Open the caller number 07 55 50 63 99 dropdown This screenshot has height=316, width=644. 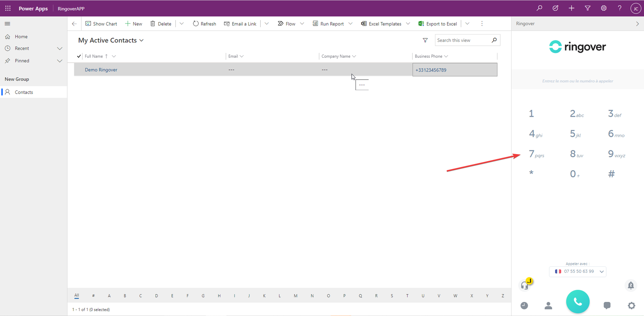(x=578, y=272)
